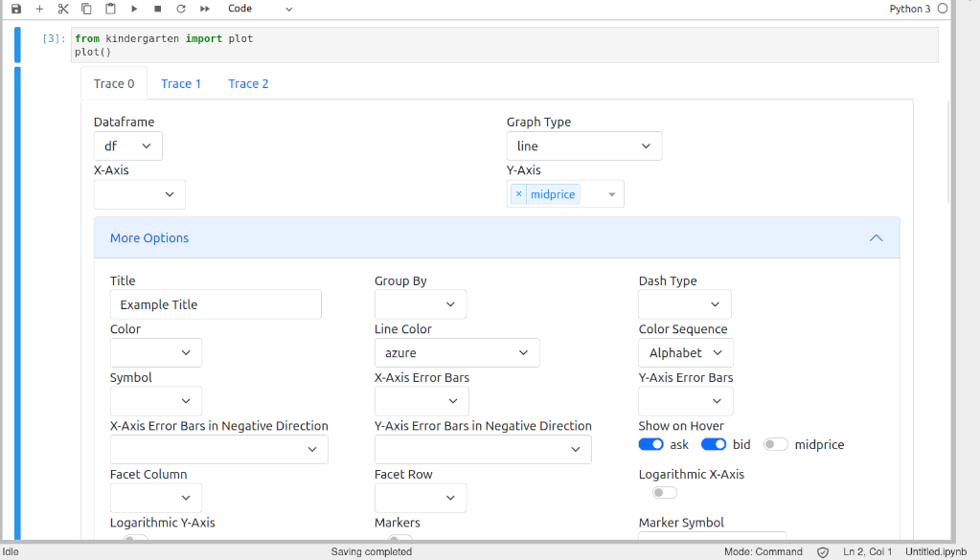The height and width of the screenshot is (560, 980).
Task: Toggle the Logarithmic X-Axis switch
Action: [x=665, y=493]
